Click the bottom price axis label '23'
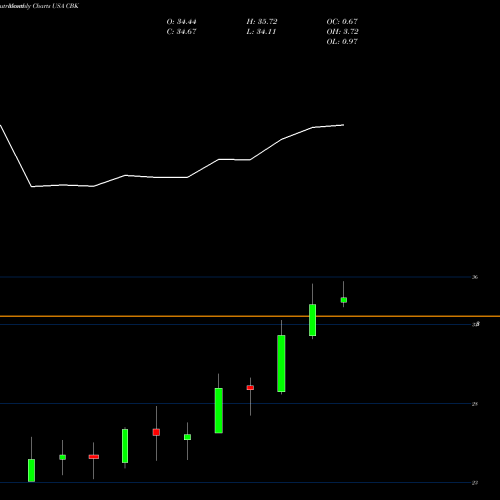 click(475, 483)
